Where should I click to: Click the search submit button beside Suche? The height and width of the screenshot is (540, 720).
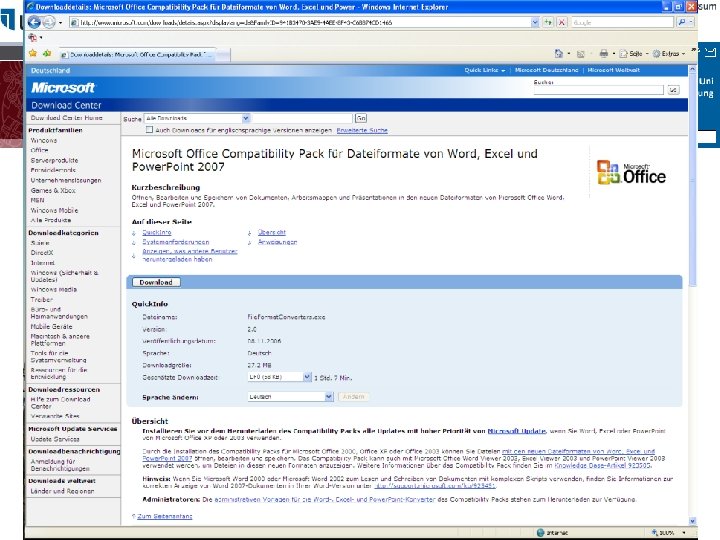pos(673,90)
